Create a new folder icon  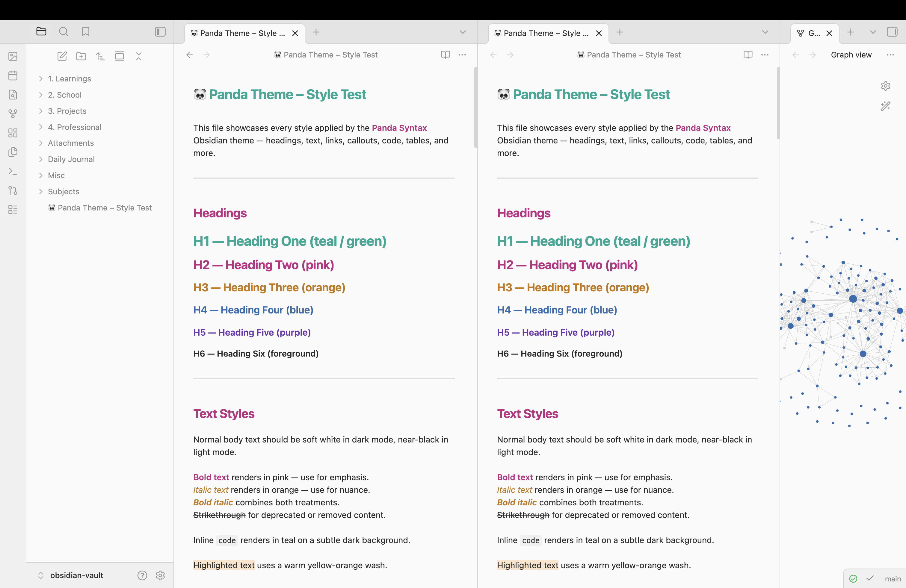pos(81,56)
